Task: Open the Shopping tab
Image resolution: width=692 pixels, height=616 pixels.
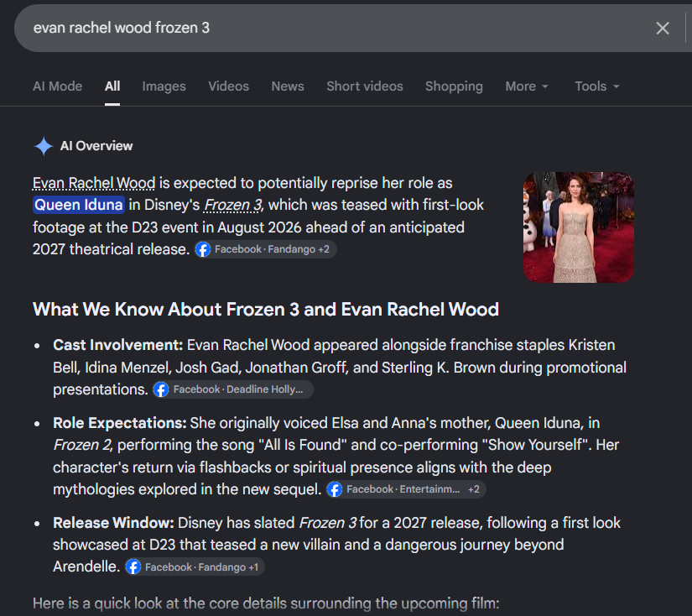Action: [x=454, y=86]
